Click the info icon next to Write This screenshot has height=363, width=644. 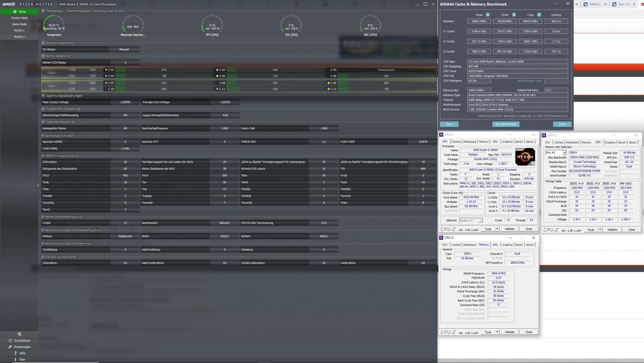pyautogui.click(x=514, y=15)
